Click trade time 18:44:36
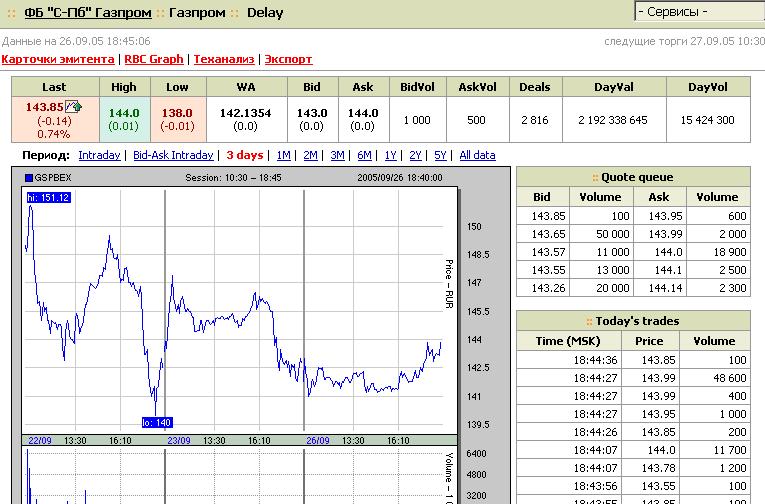The width and height of the screenshot is (765, 504). (x=595, y=360)
